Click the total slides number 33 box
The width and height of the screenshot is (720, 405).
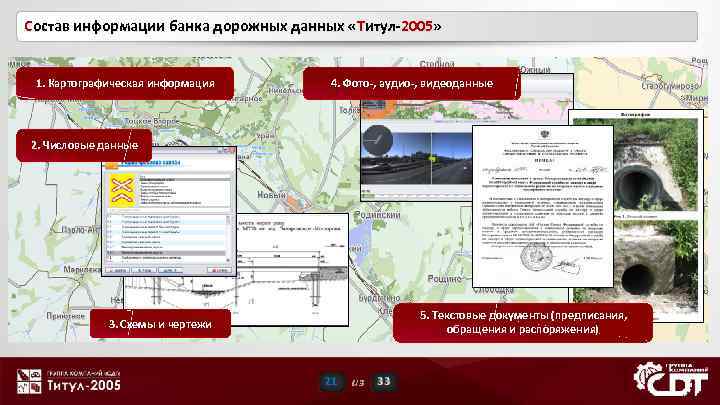[383, 382]
